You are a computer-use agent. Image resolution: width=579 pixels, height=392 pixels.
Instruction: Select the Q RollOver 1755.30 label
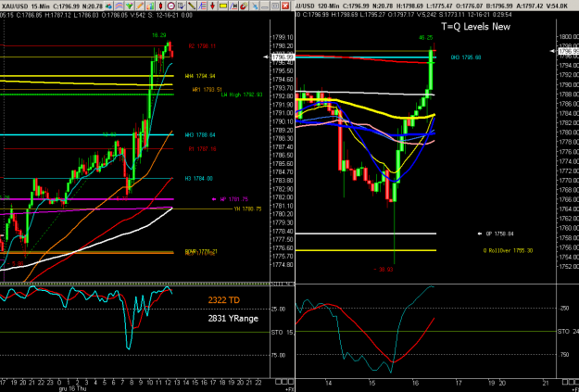tap(508, 250)
